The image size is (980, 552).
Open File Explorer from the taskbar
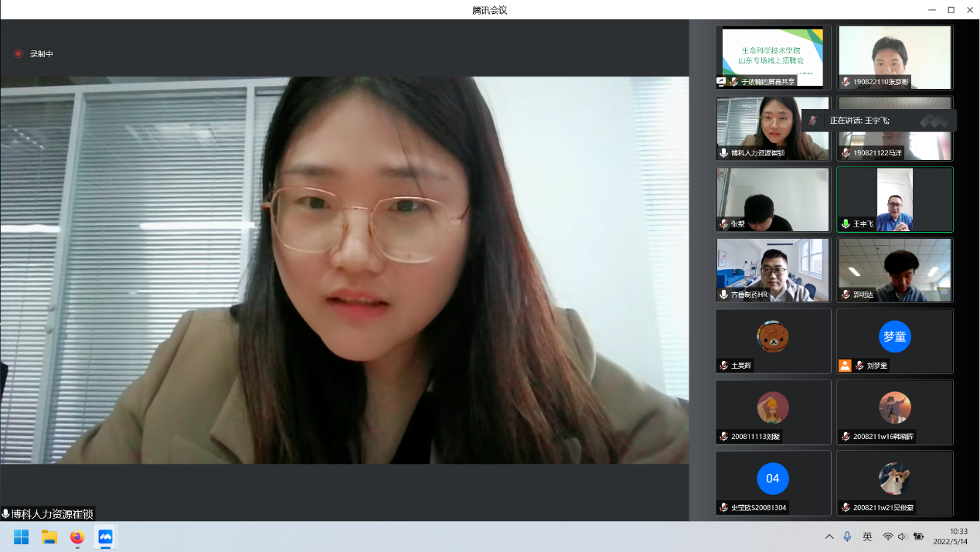[x=49, y=537]
